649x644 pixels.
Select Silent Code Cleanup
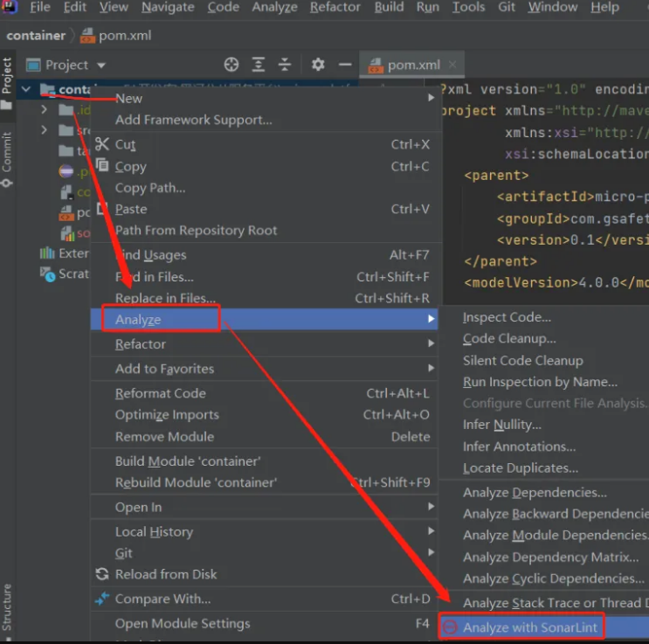(522, 360)
